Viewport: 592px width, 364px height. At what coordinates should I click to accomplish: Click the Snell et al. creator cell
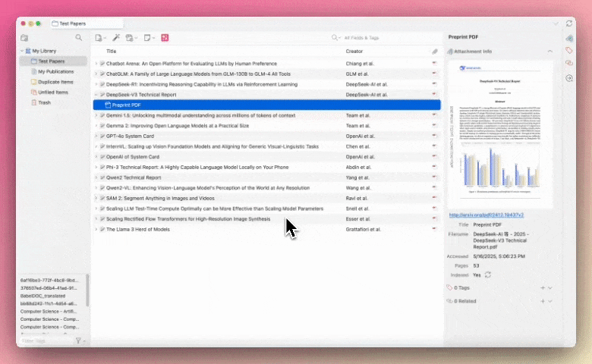(357, 209)
